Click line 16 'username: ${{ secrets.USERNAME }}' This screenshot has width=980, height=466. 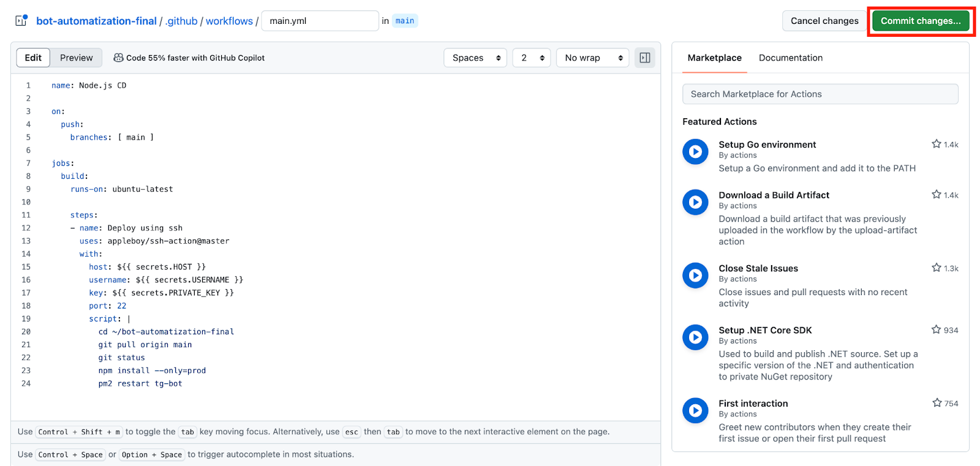[x=166, y=280]
